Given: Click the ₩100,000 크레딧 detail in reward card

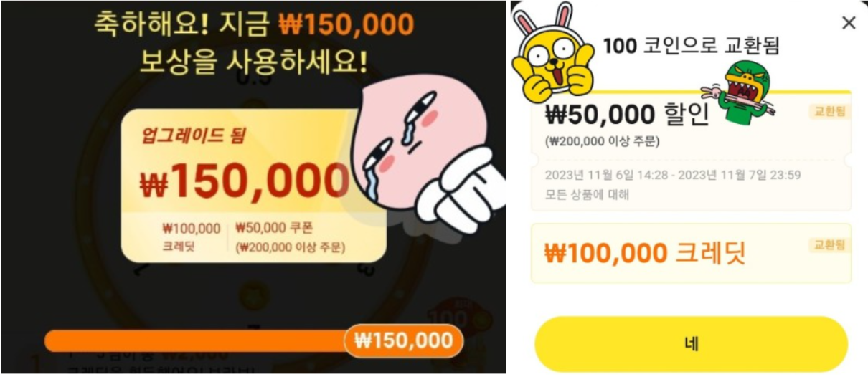Looking at the screenshot, I should click(x=192, y=238).
